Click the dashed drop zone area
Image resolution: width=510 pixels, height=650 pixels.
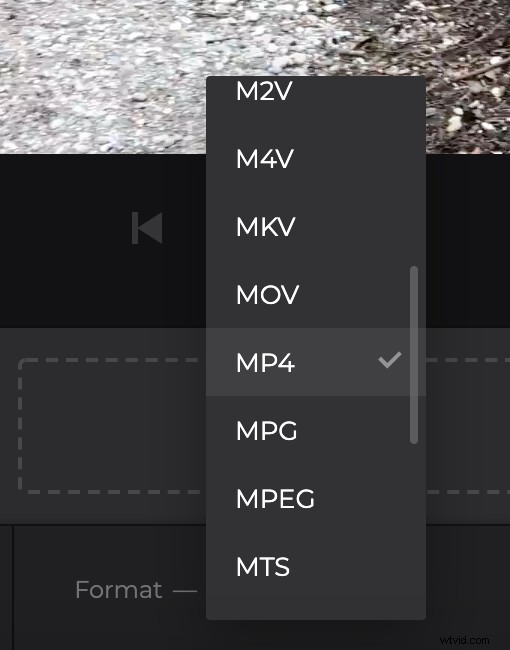click(112, 426)
